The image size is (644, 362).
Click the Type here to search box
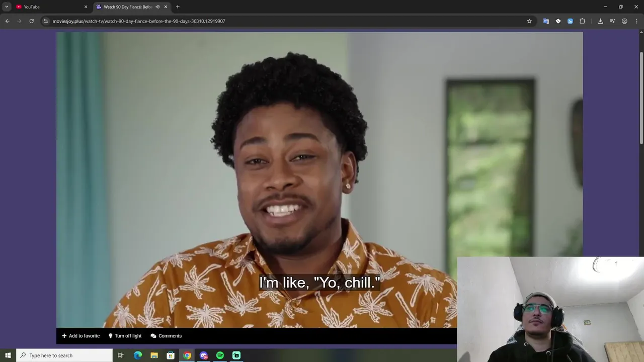(64, 355)
